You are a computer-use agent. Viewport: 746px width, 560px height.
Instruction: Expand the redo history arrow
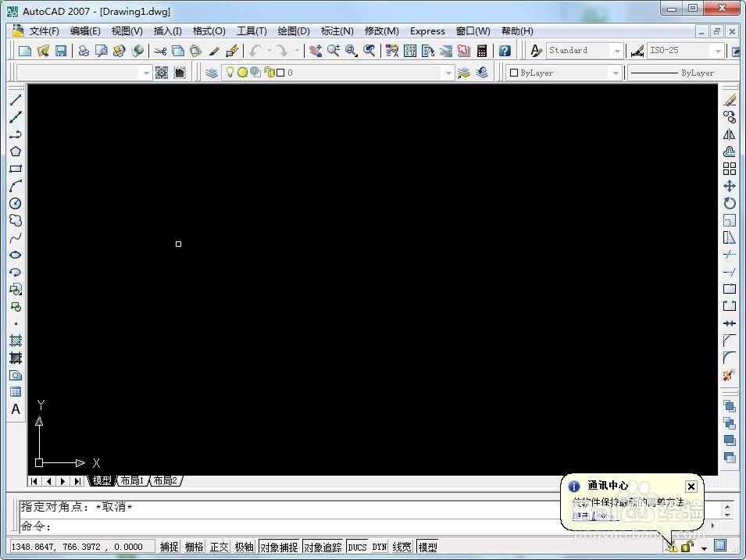point(298,51)
